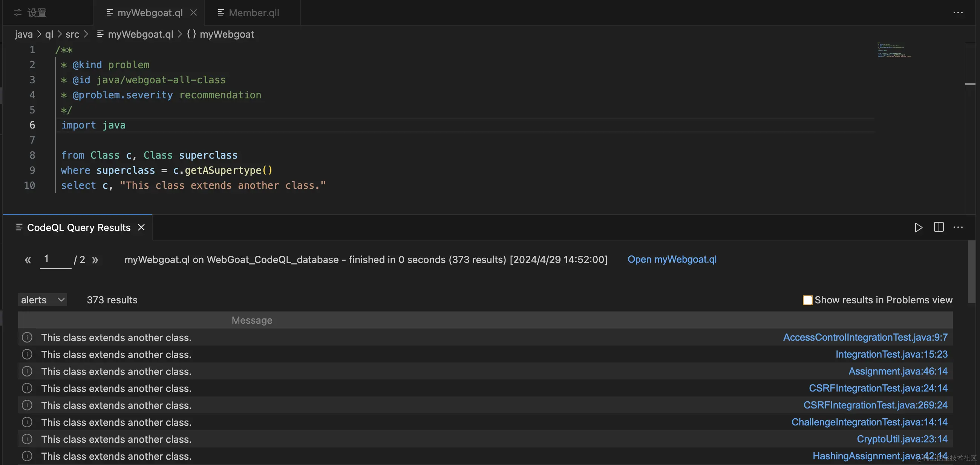Close the myWebgoat.ql editor tab

click(x=194, y=12)
